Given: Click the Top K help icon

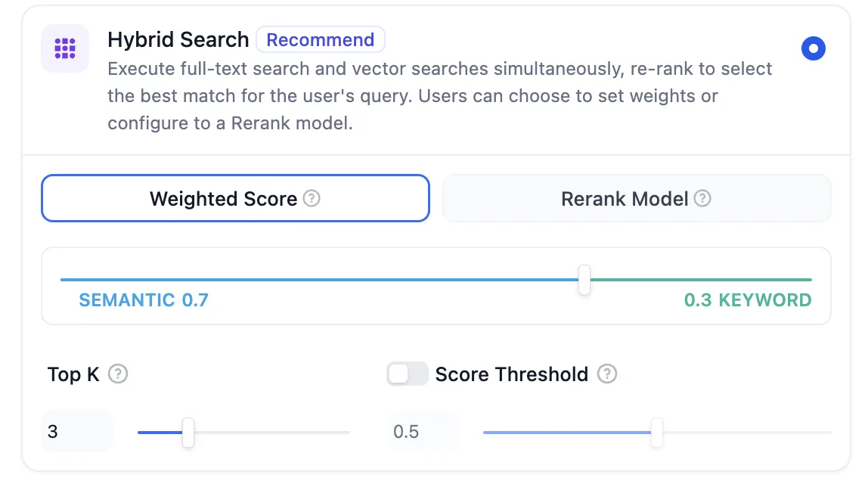Looking at the screenshot, I should pyautogui.click(x=118, y=374).
